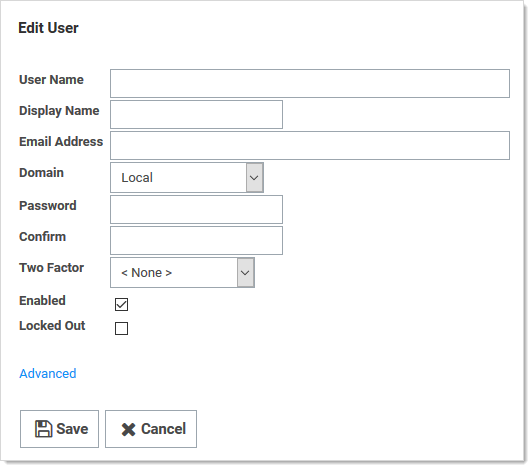532x469 pixels.
Task: Open the Domain combo box showing Local
Action: click(187, 177)
